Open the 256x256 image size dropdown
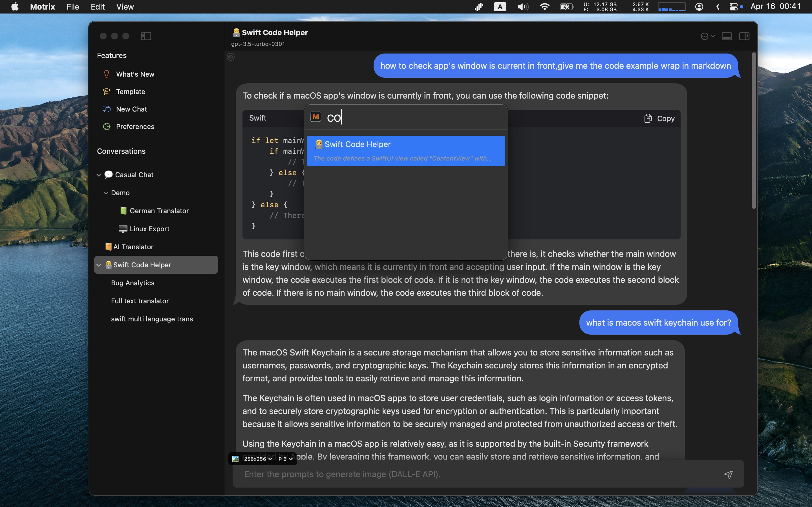The height and width of the screenshot is (507, 812). coord(258,459)
